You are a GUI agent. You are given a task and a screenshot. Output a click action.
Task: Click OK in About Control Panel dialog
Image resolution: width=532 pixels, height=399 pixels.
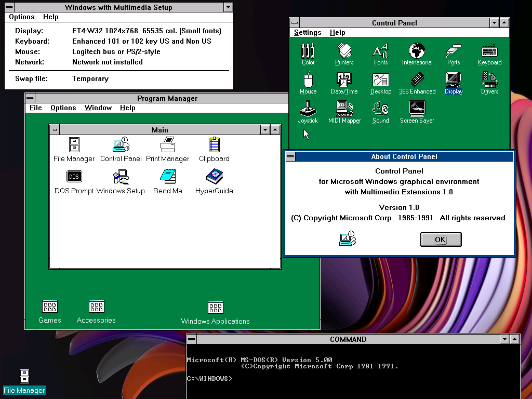click(x=441, y=240)
